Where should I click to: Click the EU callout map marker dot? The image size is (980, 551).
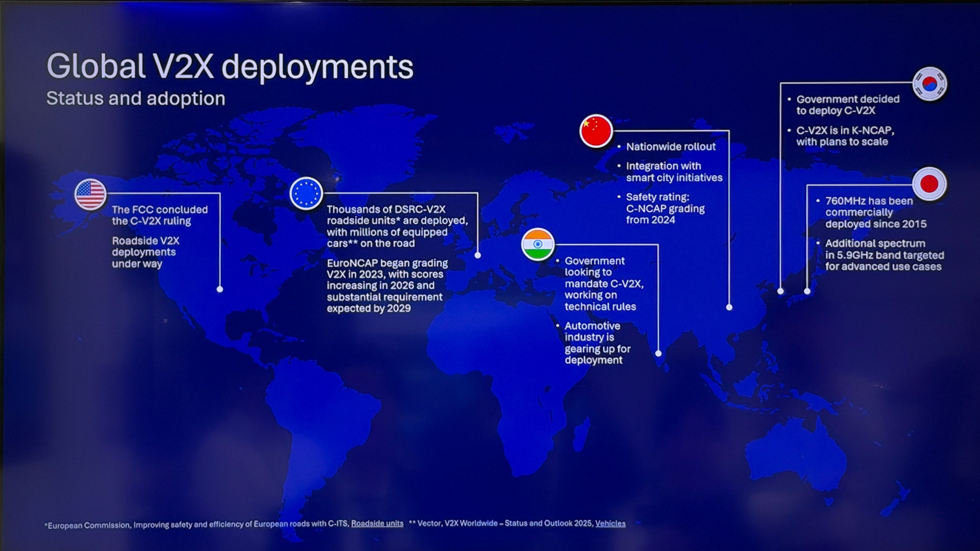click(x=478, y=255)
